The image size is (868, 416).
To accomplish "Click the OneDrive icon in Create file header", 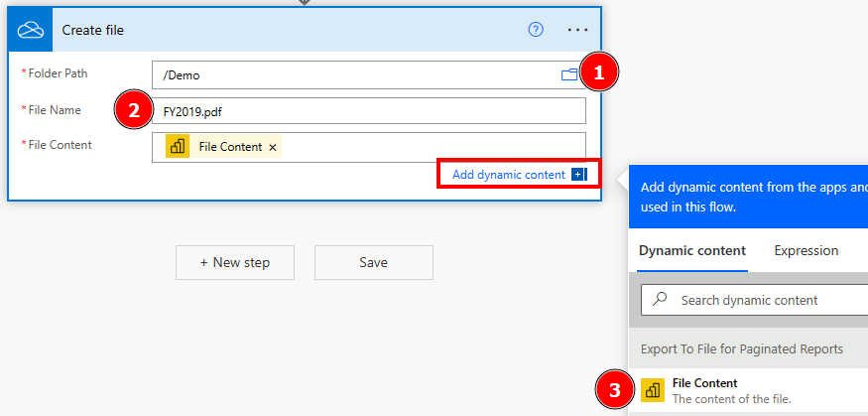I will tap(30, 30).
